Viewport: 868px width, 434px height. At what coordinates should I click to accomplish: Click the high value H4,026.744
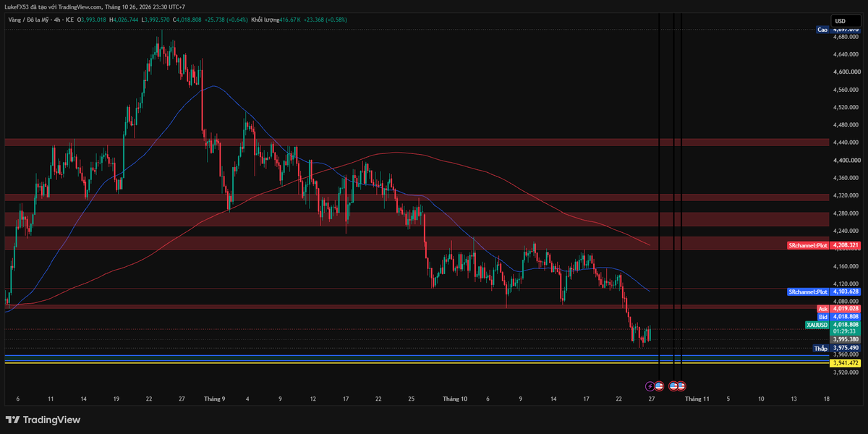[x=124, y=20]
